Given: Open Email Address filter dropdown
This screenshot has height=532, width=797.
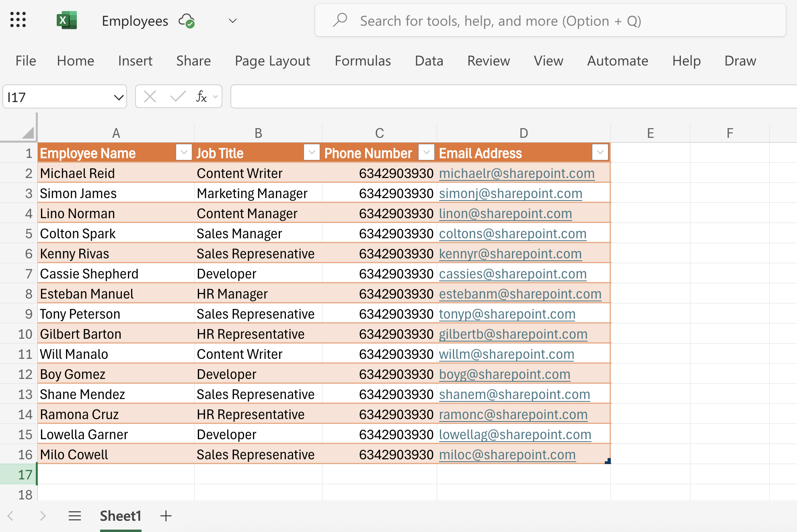Looking at the screenshot, I should point(600,153).
